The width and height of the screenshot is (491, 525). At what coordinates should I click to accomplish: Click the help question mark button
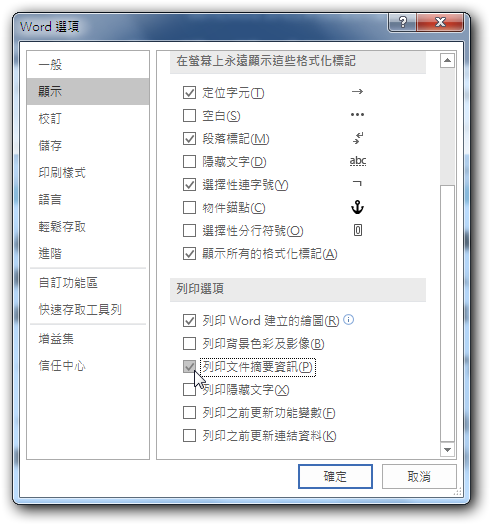(402, 23)
